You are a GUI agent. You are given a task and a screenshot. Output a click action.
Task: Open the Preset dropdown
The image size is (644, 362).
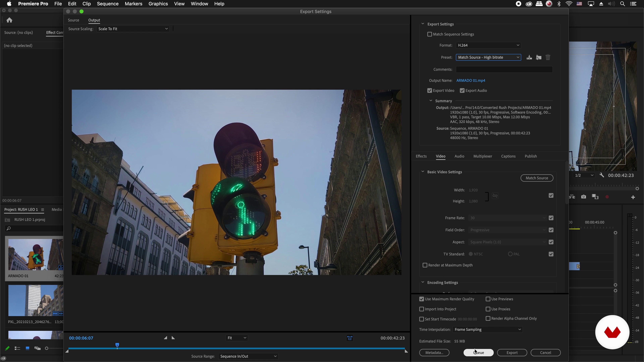click(488, 57)
